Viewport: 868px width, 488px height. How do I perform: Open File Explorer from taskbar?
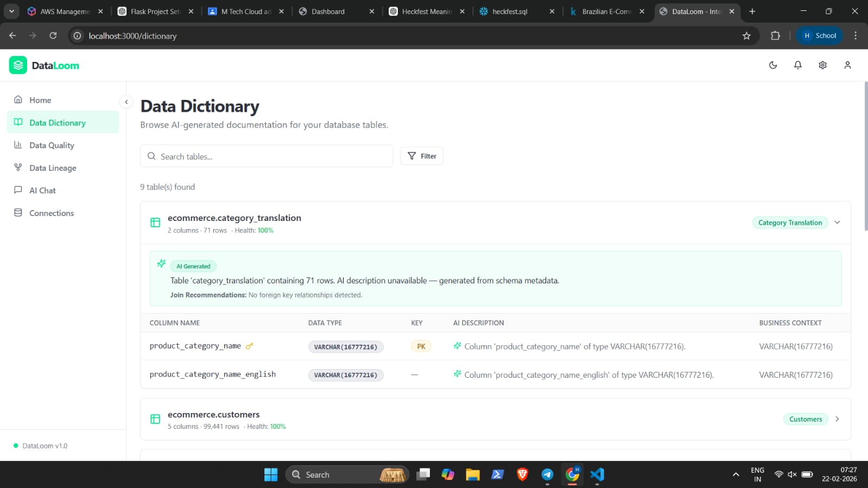[x=472, y=475]
